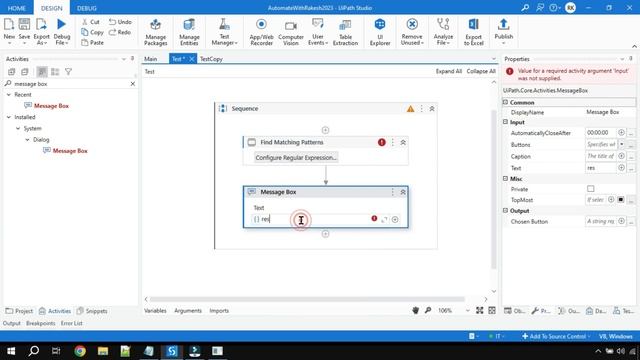This screenshot has width=640, height=360.
Task: Click Redo in the ribbon
Action: (x=120, y=32)
